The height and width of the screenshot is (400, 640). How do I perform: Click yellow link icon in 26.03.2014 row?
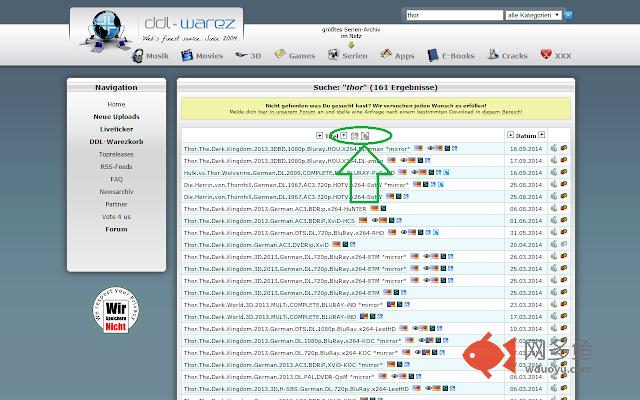(564, 256)
